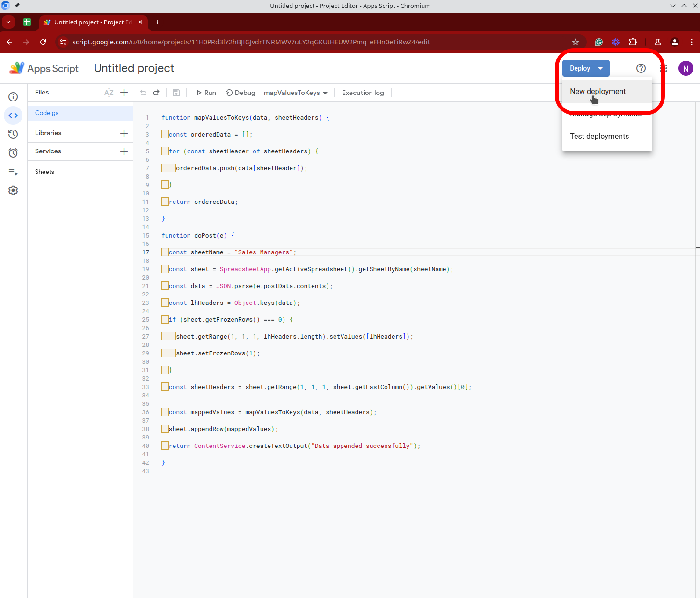
Task: Click the Redo arrow in the editor toolbar
Action: [156, 93]
